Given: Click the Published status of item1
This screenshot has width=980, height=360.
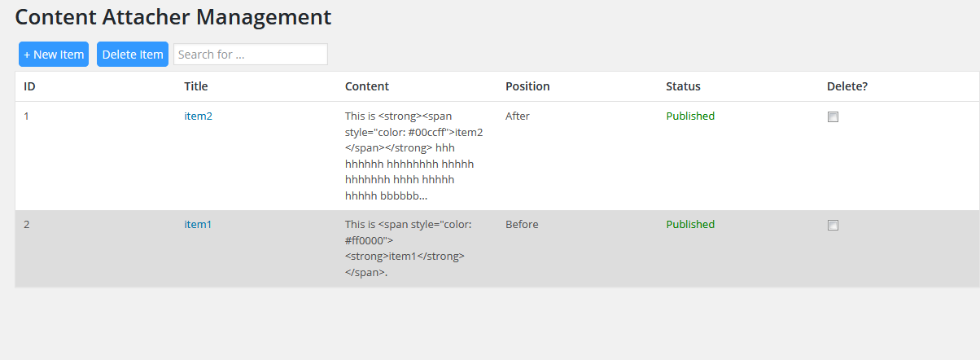Looking at the screenshot, I should (x=690, y=225).
